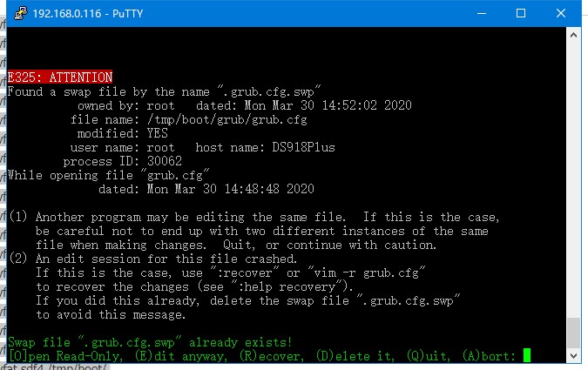Image resolution: width=588 pixels, height=370 pixels.
Task: Click the 192.168.0.116 - PuTTY title text
Action: [x=88, y=14]
